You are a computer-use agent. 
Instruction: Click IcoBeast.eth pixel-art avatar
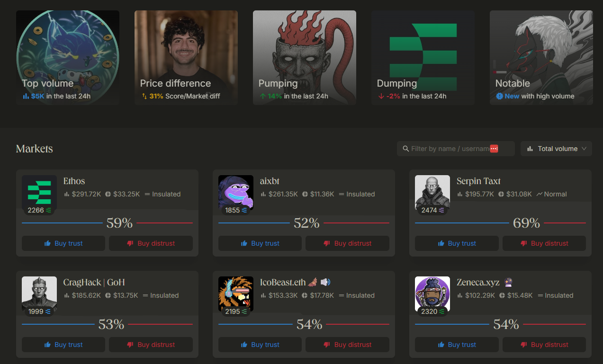tap(236, 293)
